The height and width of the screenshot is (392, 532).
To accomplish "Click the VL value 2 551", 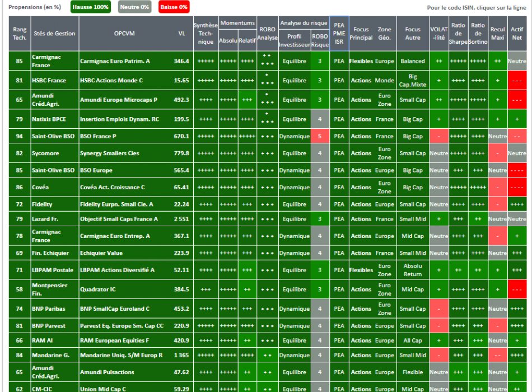I will 181,219.
